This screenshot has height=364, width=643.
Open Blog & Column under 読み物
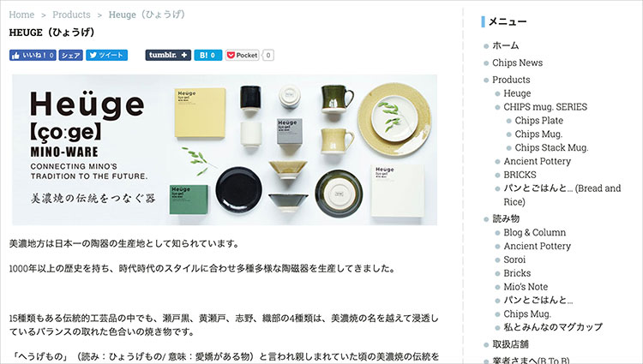[535, 233]
